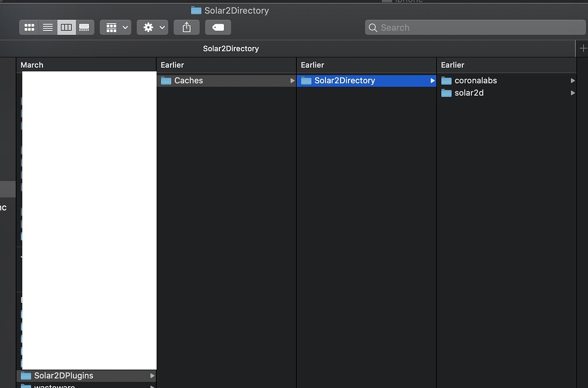Open the solar2d folder
588x388 pixels.
click(470, 92)
